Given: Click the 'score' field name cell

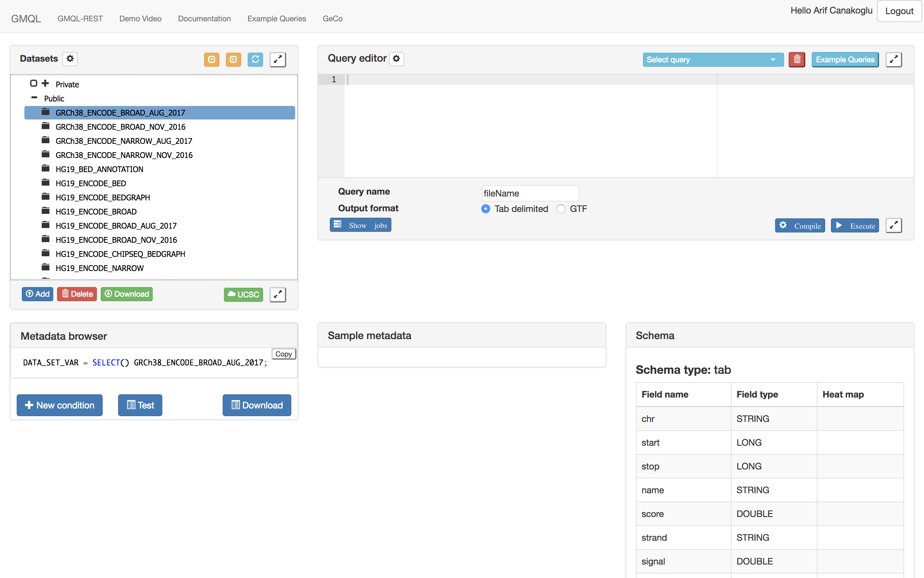Looking at the screenshot, I should point(683,514).
